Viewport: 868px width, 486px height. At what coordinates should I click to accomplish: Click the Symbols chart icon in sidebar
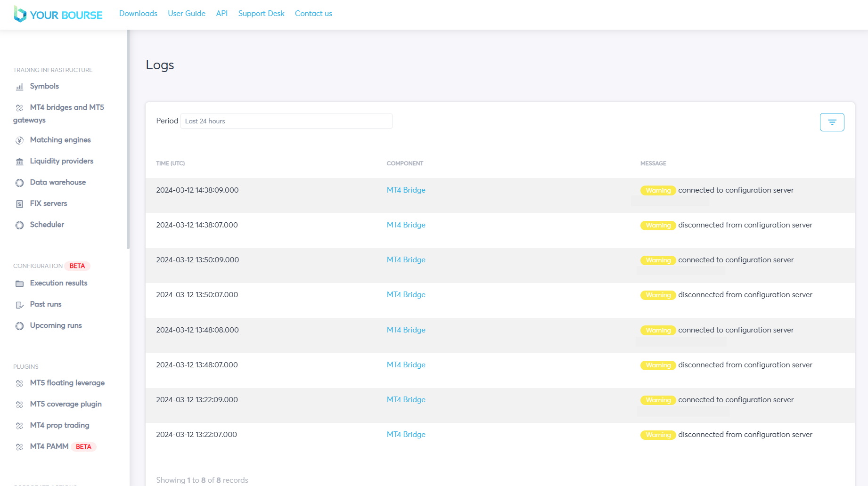19,87
